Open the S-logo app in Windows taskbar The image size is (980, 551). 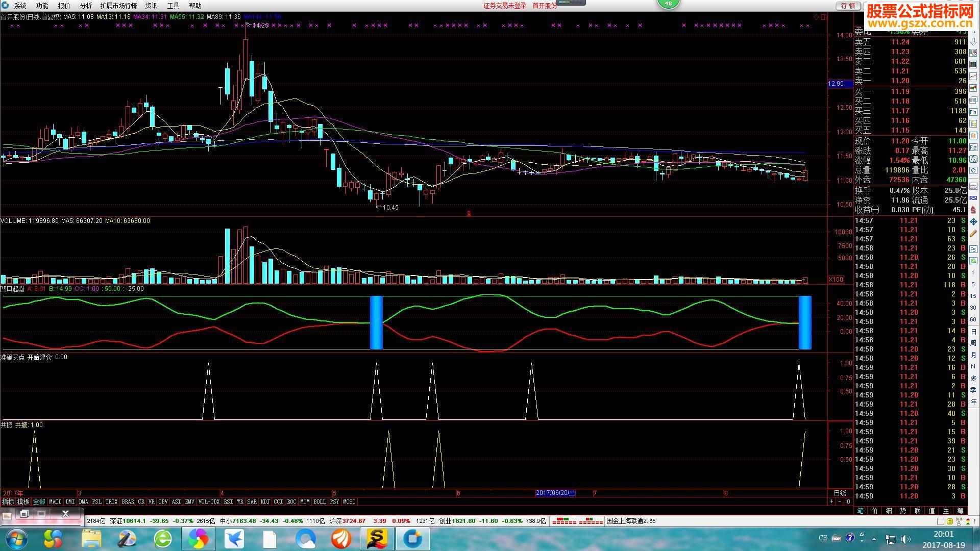pyautogui.click(x=377, y=539)
